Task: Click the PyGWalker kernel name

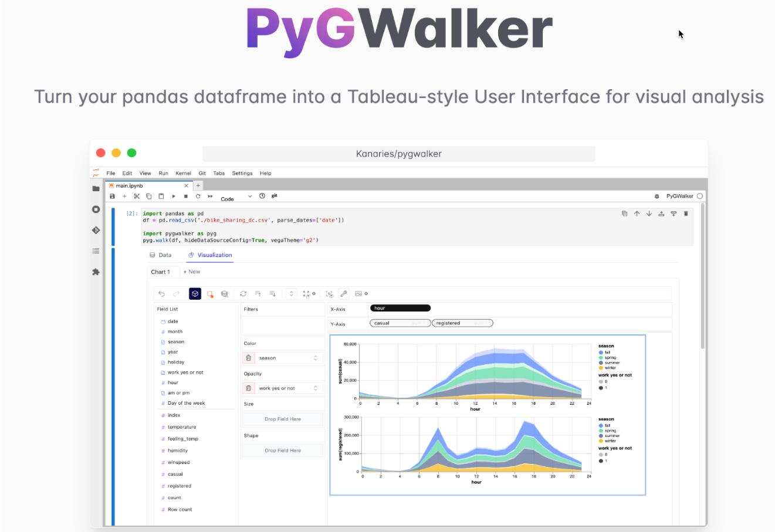Action: (679, 196)
